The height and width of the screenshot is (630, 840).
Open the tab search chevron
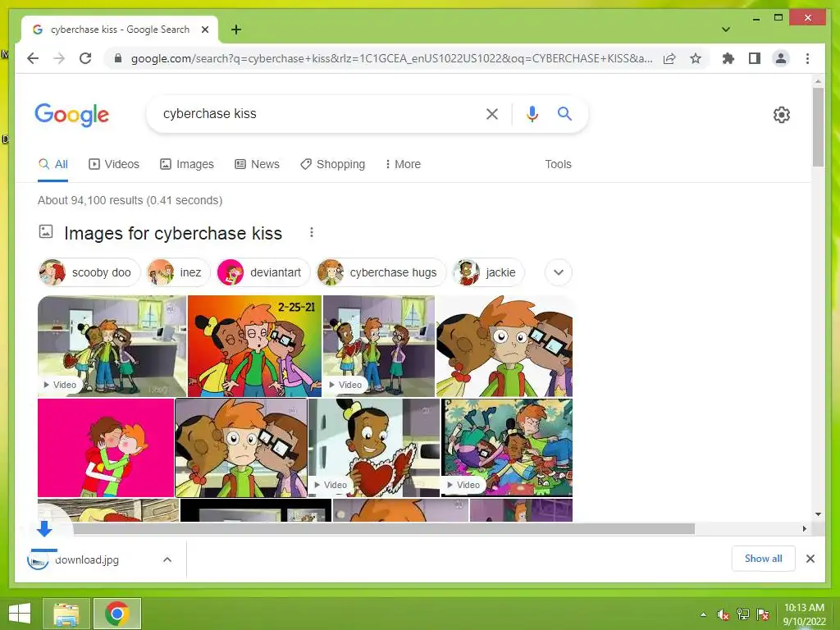pos(726,30)
